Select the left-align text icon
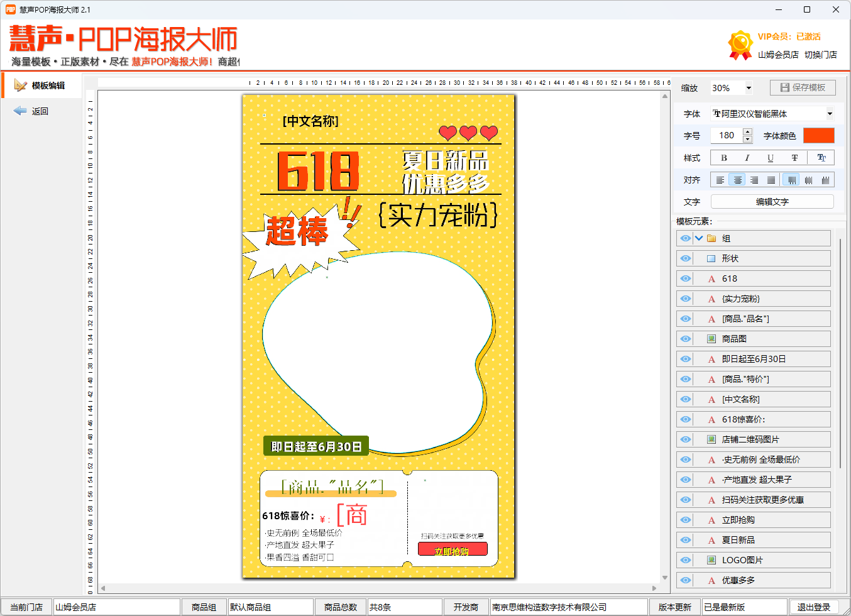The height and width of the screenshot is (616, 851). pyautogui.click(x=720, y=180)
